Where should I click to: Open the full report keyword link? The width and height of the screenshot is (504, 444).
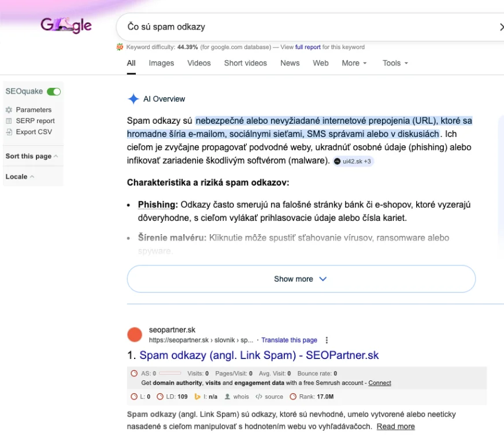[307, 47]
